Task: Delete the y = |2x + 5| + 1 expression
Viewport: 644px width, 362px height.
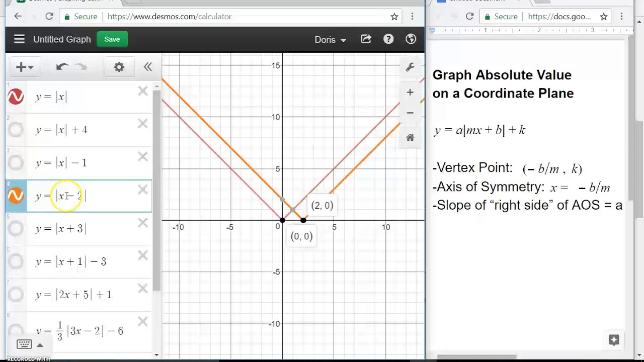Action: (143, 289)
